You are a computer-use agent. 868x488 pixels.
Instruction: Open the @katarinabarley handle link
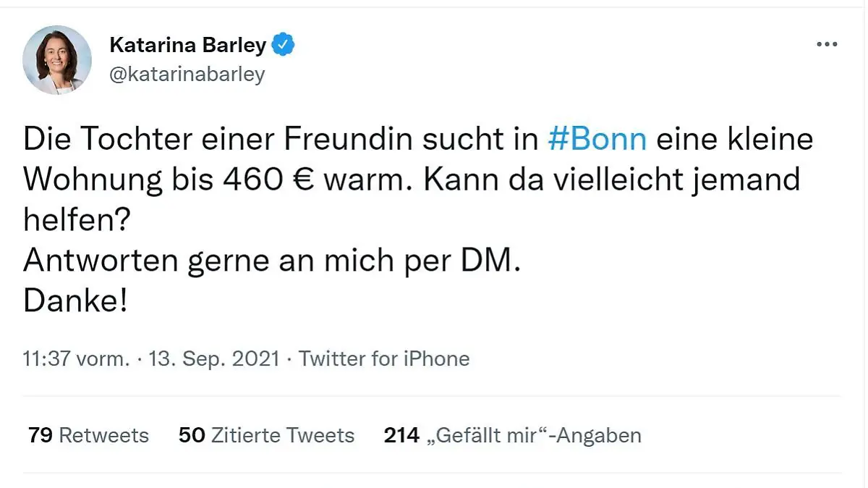coord(187,74)
